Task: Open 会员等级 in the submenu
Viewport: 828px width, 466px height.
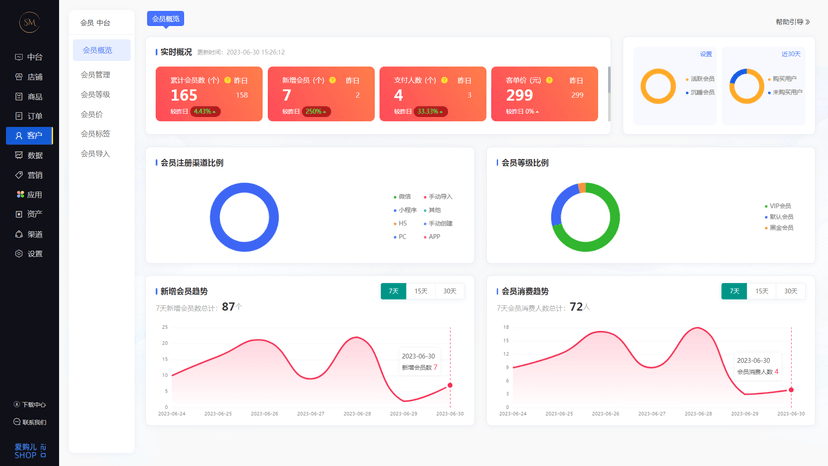Action: (x=96, y=95)
